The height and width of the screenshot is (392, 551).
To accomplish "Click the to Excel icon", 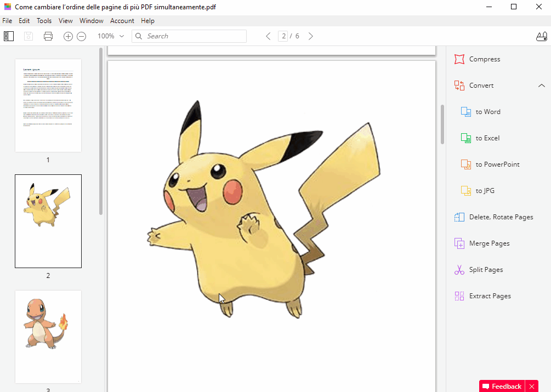I will point(466,138).
